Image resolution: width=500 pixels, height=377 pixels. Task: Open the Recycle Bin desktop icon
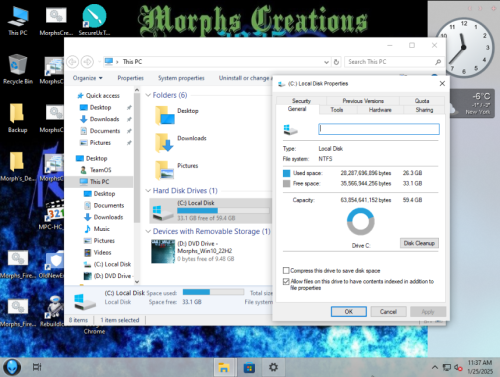18,69
